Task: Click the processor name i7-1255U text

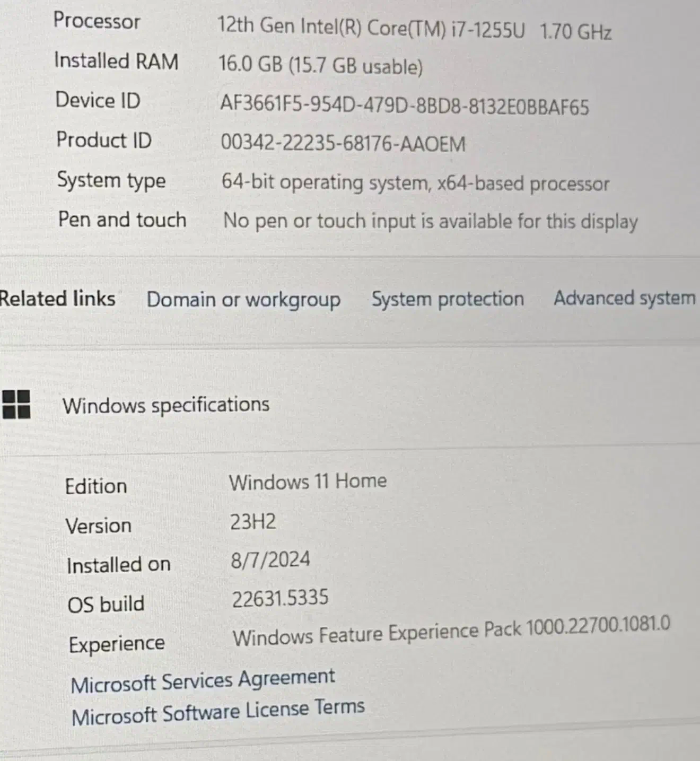Action: pyautogui.click(x=487, y=30)
